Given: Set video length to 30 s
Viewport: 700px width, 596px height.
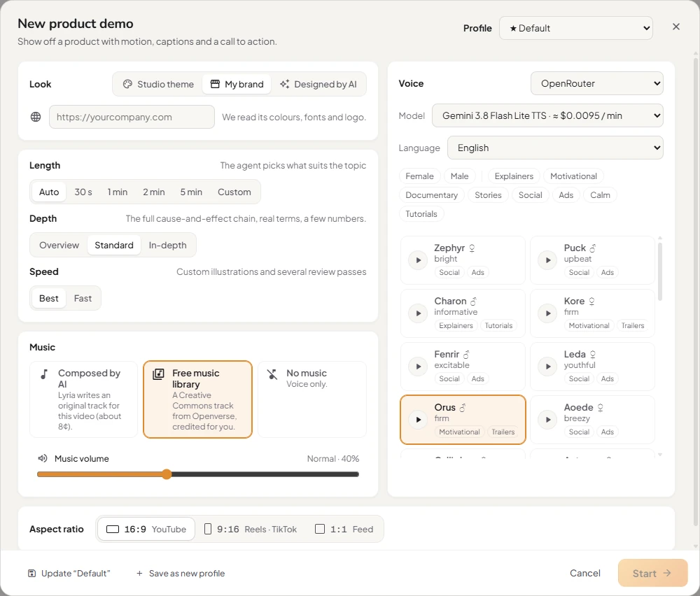Looking at the screenshot, I should (83, 192).
